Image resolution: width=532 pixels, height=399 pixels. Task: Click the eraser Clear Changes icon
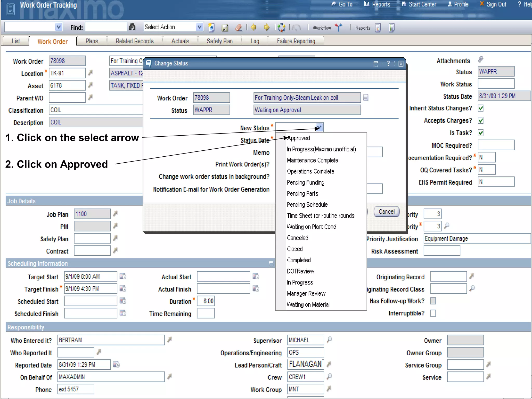[x=238, y=28]
